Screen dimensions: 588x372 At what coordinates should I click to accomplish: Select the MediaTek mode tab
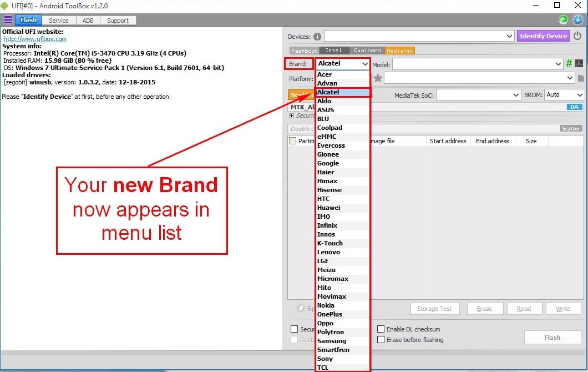coord(400,51)
